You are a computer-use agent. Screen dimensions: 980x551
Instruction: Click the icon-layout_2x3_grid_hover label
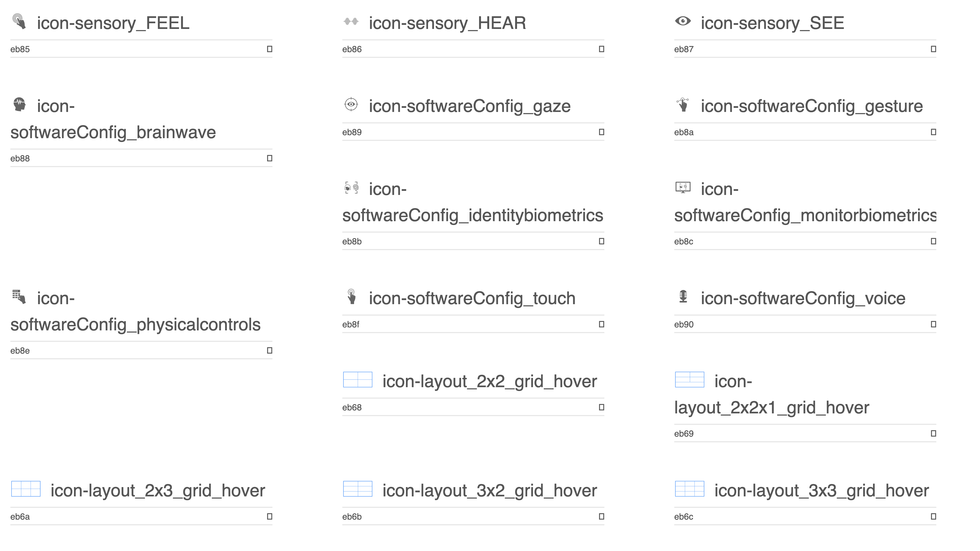click(158, 490)
